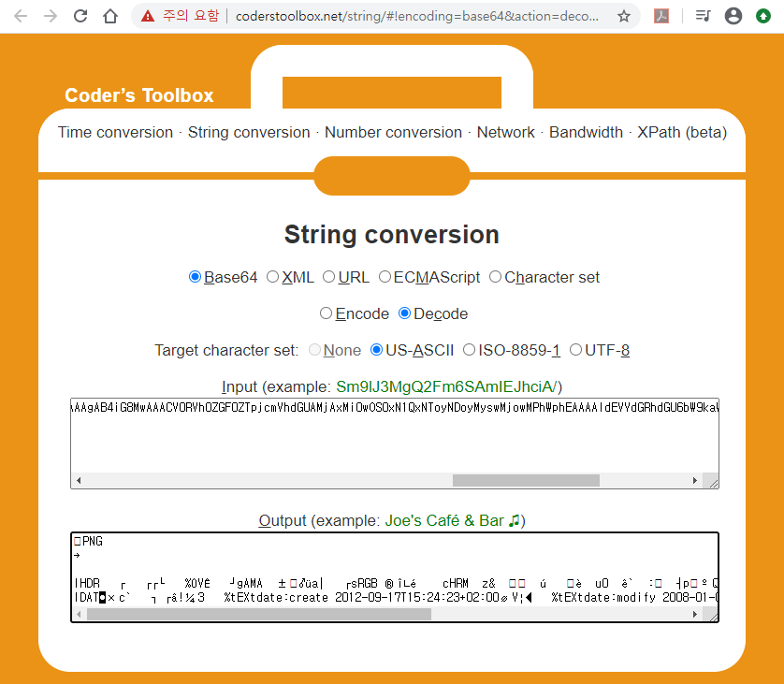Viewport: 784px width, 684px height.
Task: Open the browser home page icon
Action: pyautogui.click(x=110, y=17)
